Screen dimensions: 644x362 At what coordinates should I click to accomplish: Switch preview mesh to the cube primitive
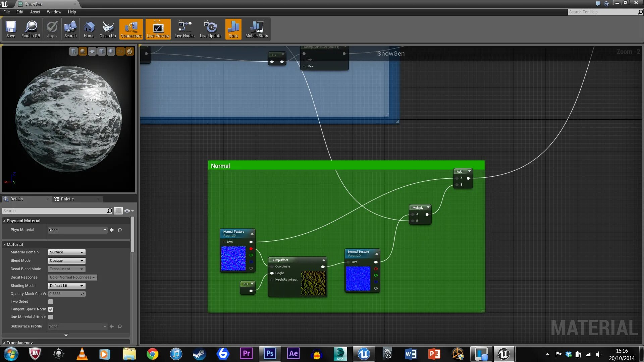tap(101, 51)
